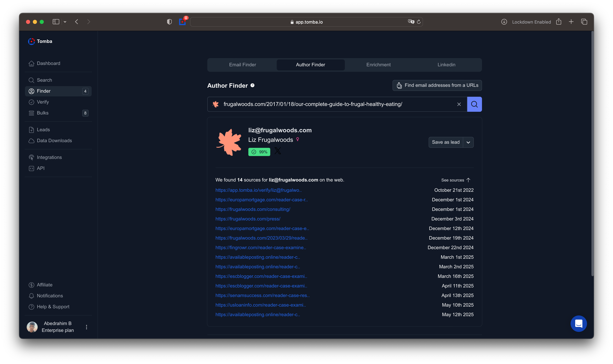The width and height of the screenshot is (613, 364).
Task: Select the Author Finder tab
Action: [x=310, y=65]
